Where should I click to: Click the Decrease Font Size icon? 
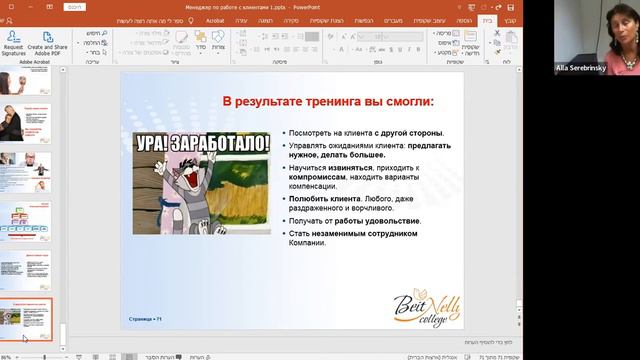[x=344, y=37]
